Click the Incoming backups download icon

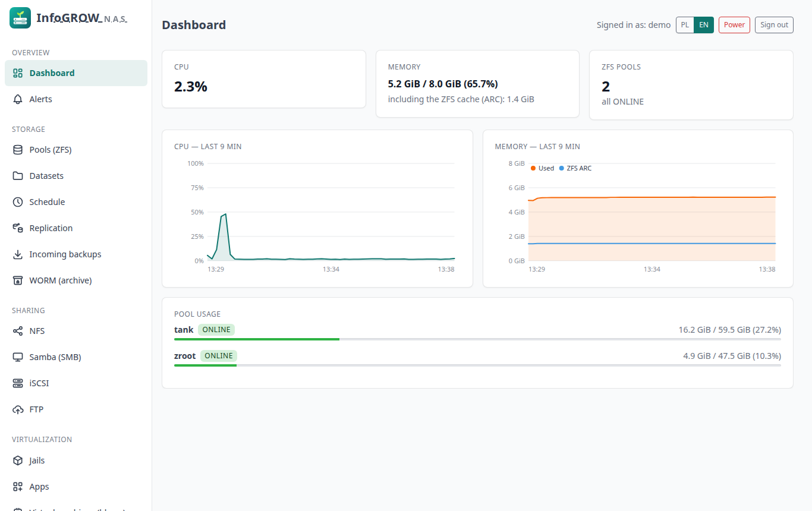(18, 254)
